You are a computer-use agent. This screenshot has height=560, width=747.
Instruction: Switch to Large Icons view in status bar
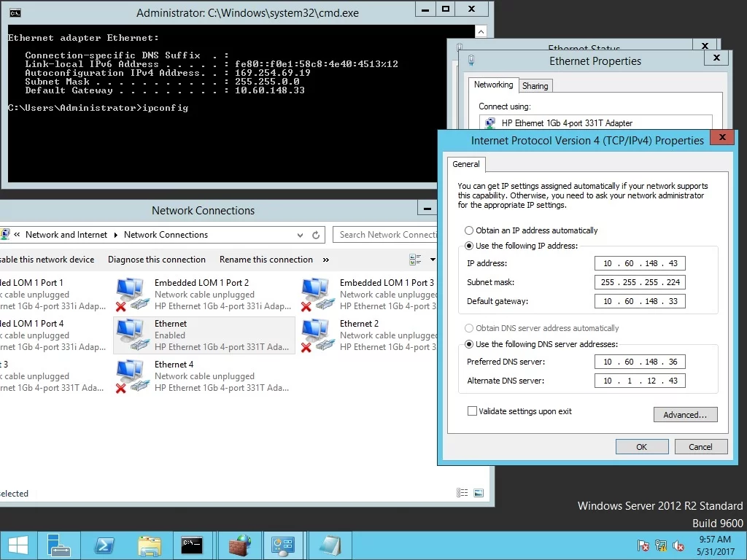(x=479, y=493)
